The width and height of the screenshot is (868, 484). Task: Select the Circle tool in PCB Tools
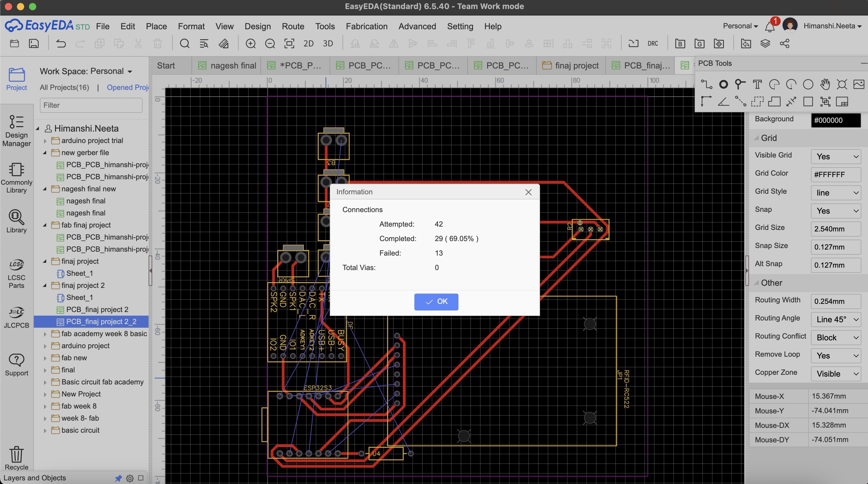tap(808, 84)
